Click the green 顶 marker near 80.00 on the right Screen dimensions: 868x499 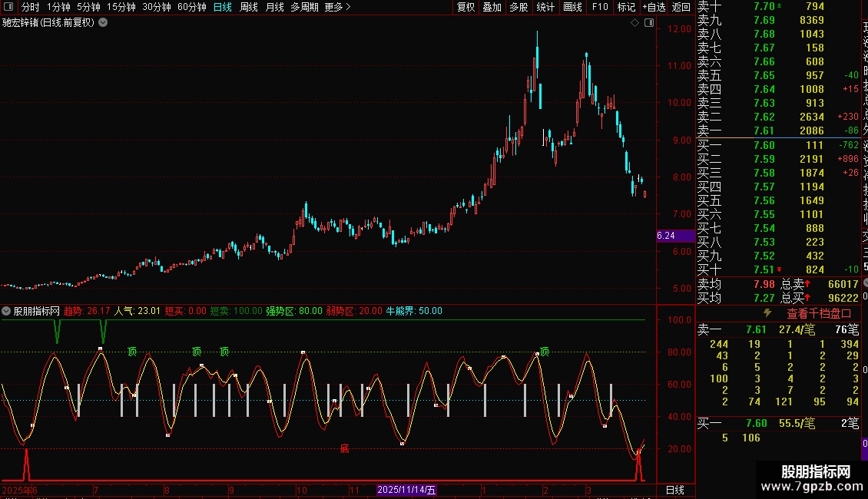(545, 352)
